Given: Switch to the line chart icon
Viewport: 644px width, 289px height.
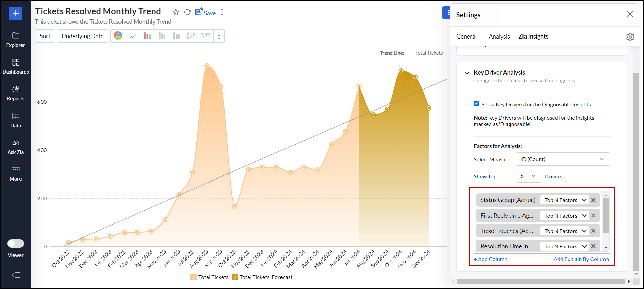Looking at the screenshot, I should pos(133,36).
